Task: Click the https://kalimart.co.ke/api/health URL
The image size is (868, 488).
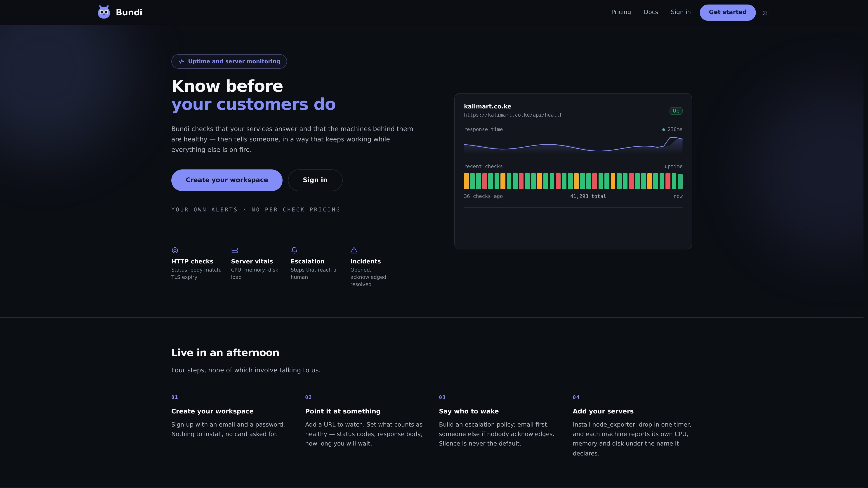Action: pyautogui.click(x=513, y=115)
